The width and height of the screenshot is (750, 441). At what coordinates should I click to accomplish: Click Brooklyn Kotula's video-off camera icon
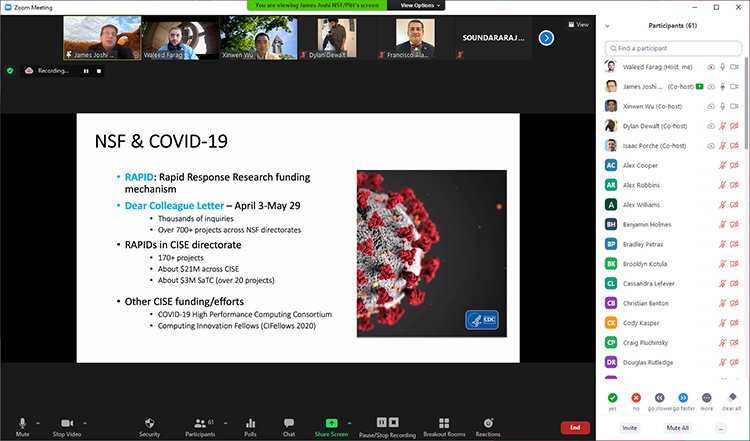pyautogui.click(x=734, y=264)
